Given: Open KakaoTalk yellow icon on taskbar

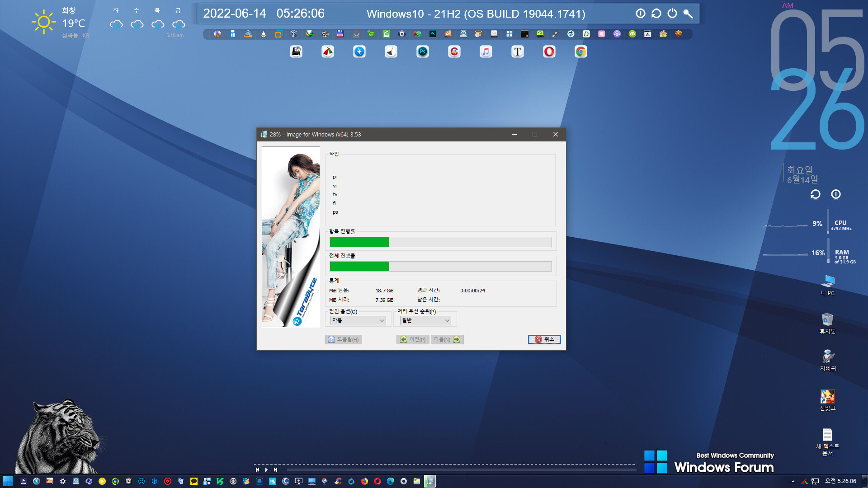Looking at the screenshot, I should pos(194,481).
